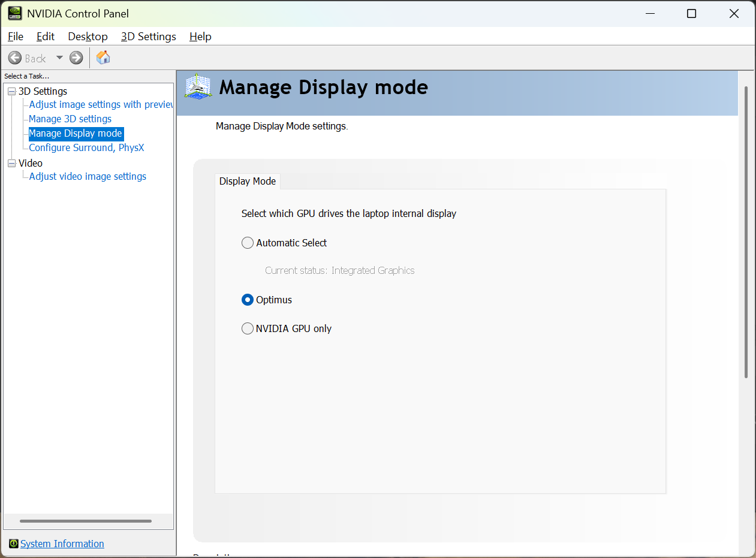Screen dimensions: 756x558
Task: Click the Manage Display mode header icon
Action: [198, 88]
